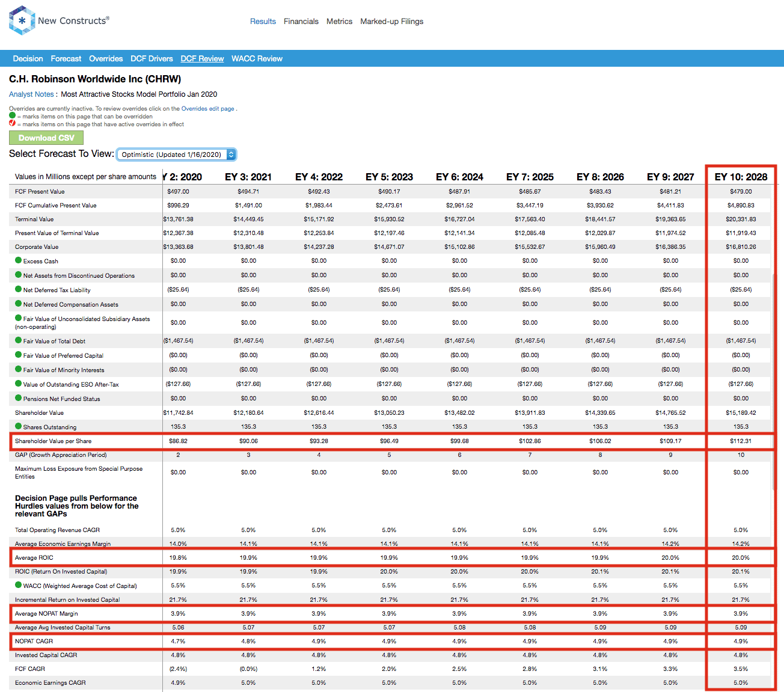Image resolution: width=784 pixels, height=692 pixels.
Task: Click green dot beside Fair Value of Total Debt
Action: click(19, 340)
